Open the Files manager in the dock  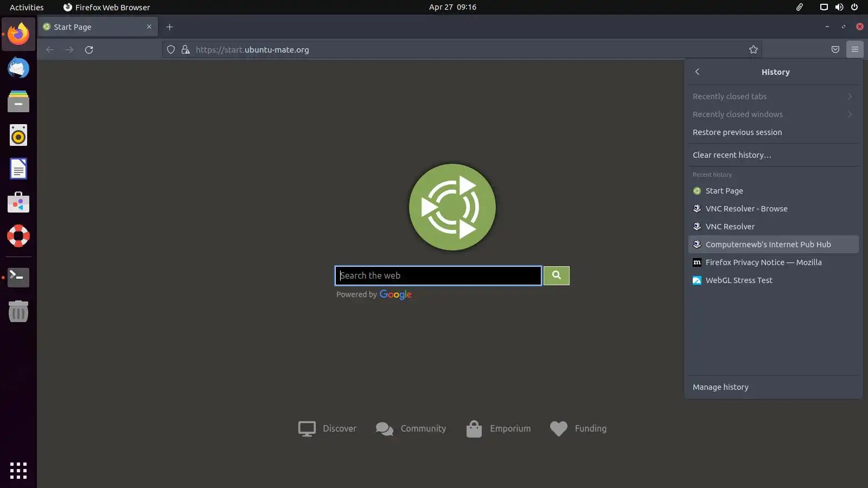point(18,101)
